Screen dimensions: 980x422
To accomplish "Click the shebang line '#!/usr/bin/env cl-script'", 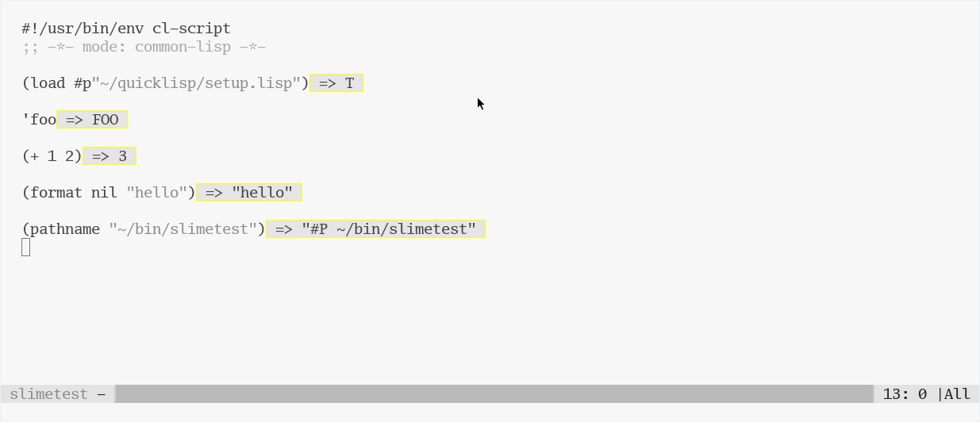I will click(x=126, y=29).
